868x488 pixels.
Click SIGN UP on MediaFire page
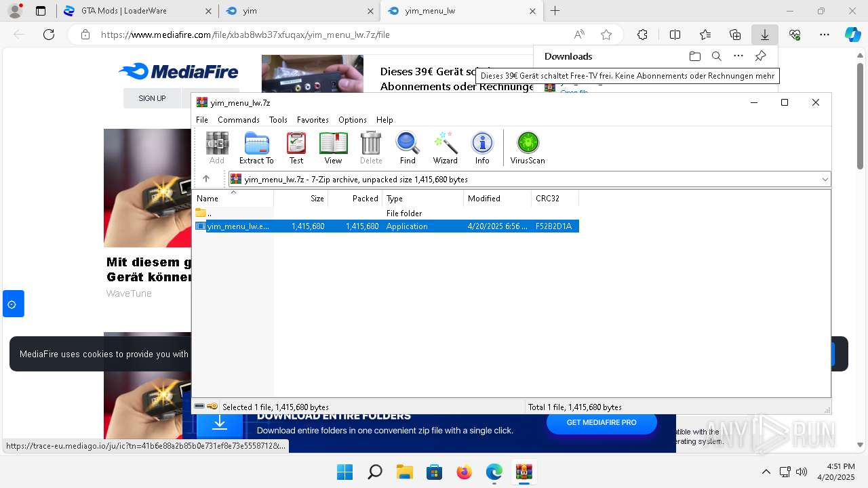pos(152,98)
